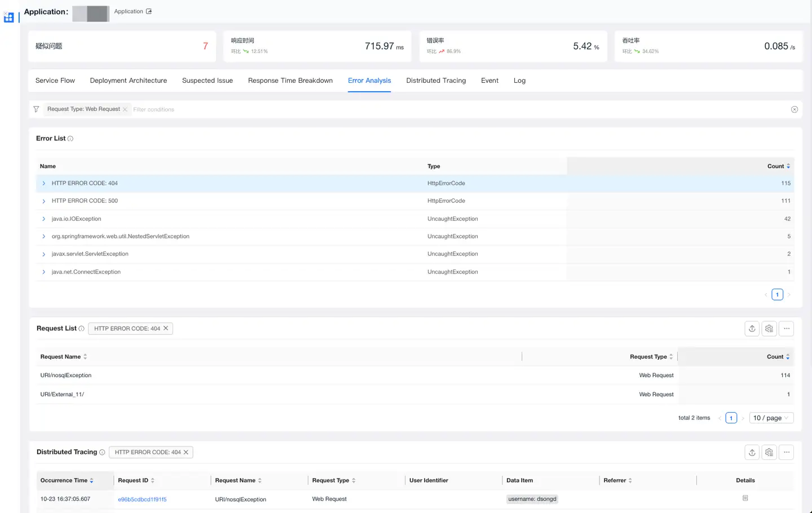Open request ID e96b5cdbcd1f91f5 link
Image resolution: width=812 pixels, height=513 pixels.
[x=142, y=499]
